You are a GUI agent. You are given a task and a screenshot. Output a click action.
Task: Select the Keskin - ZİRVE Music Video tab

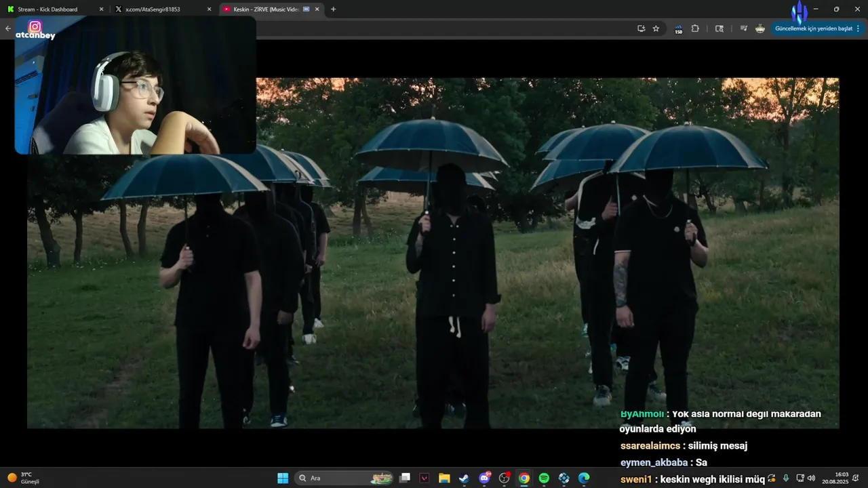271,9
